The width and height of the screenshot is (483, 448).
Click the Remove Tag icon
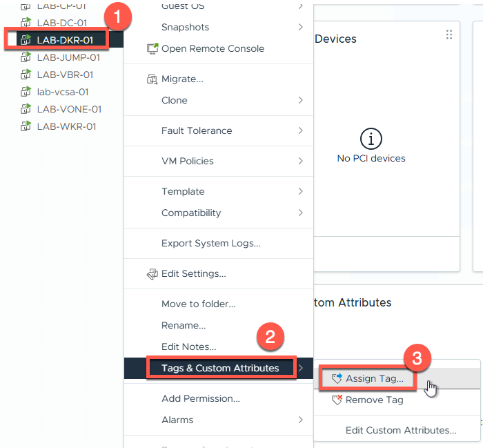337,400
